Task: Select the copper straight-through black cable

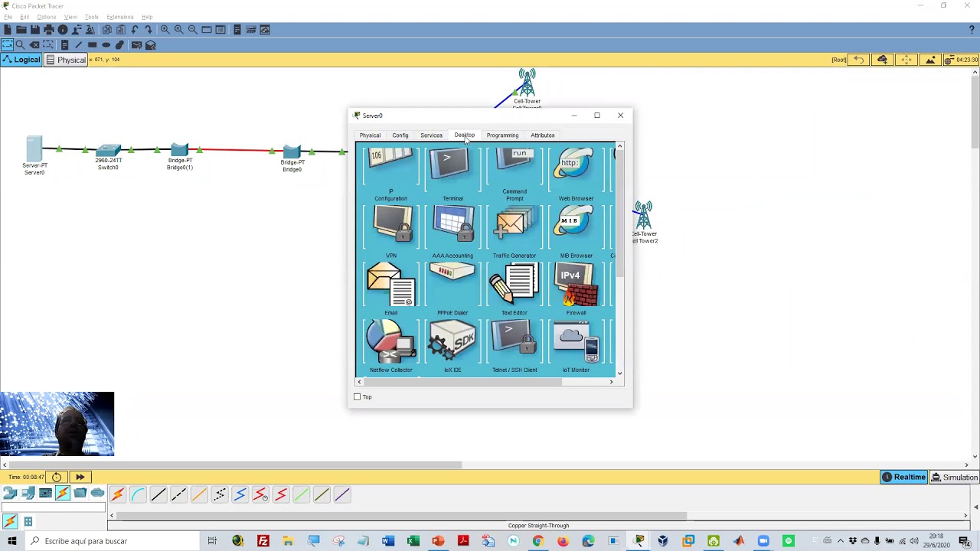Action: point(158,495)
